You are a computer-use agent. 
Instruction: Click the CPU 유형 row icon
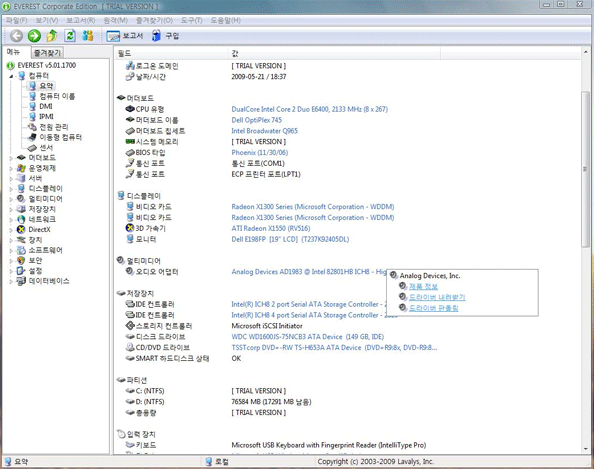(x=130, y=109)
